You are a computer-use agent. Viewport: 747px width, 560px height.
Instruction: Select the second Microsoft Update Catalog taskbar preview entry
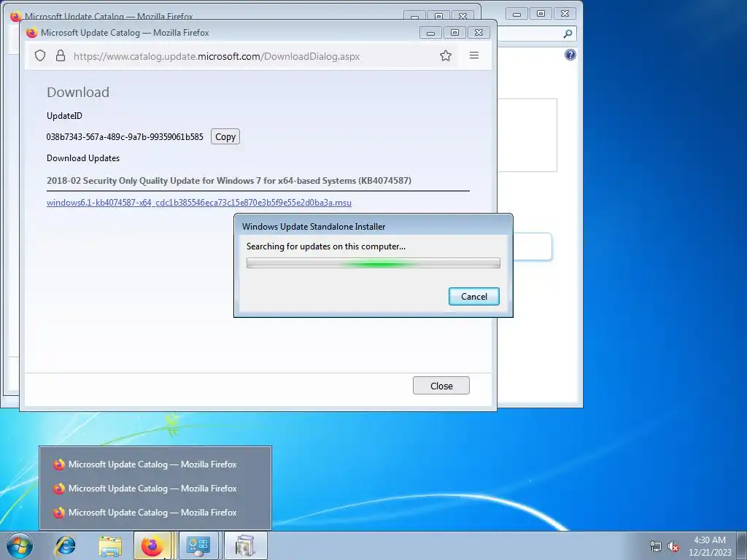[x=155, y=489]
